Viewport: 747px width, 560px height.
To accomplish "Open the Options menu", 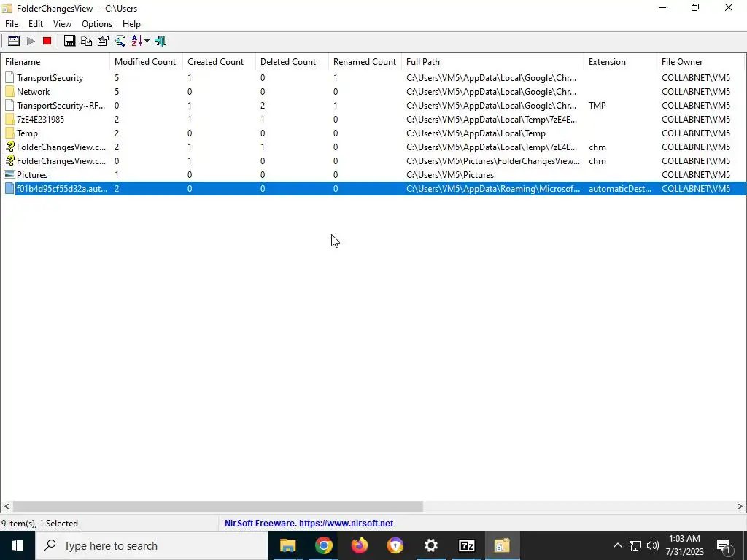I will pos(97,24).
